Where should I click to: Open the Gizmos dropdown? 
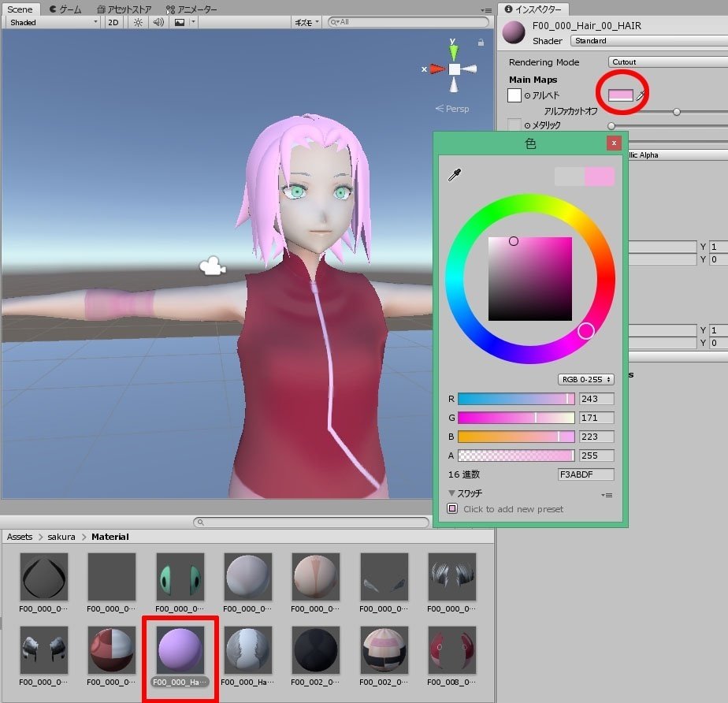[x=306, y=22]
